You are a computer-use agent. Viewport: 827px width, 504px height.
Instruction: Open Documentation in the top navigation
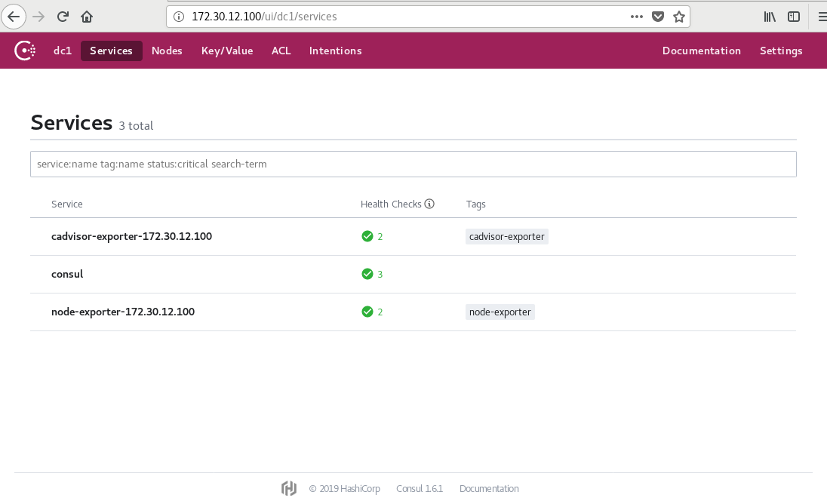(702, 51)
